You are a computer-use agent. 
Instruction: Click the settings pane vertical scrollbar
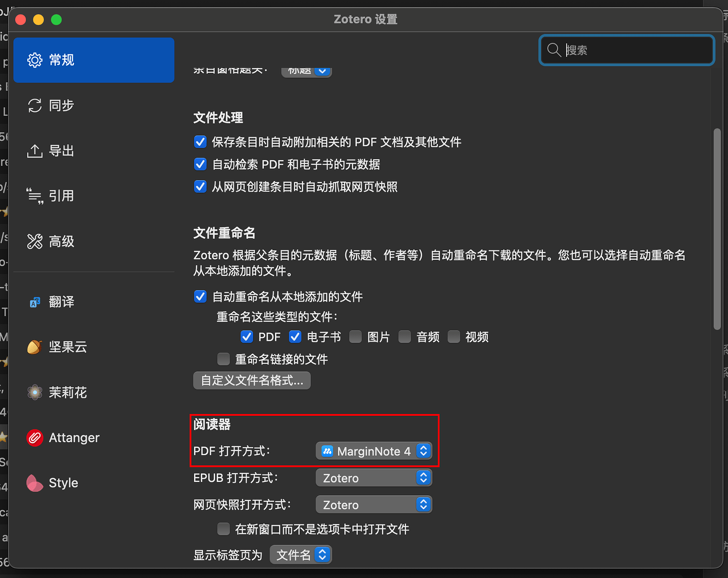click(x=717, y=230)
